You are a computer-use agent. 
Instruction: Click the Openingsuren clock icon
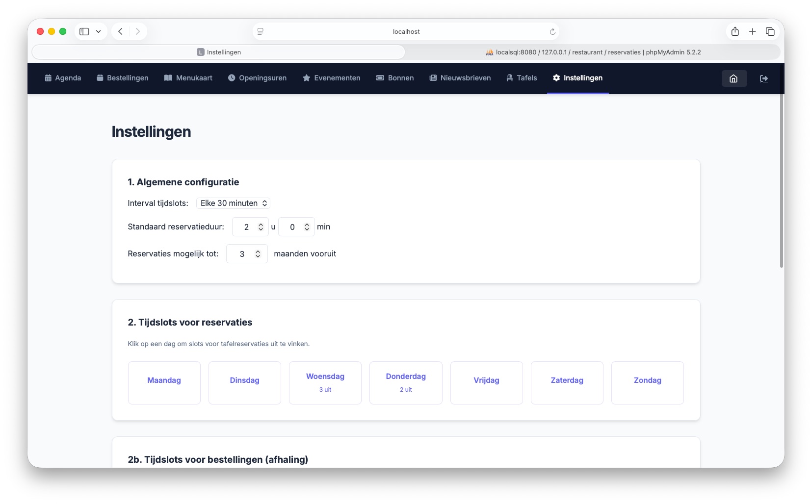(232, 78)
